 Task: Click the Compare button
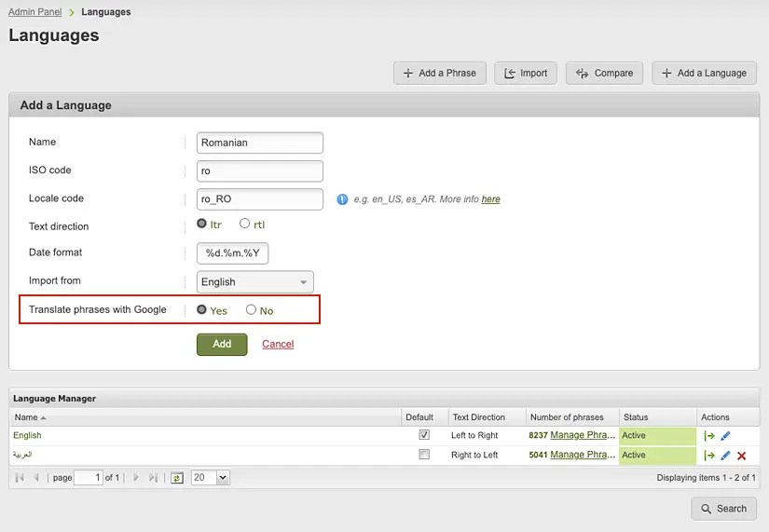[x=604, y=73]
